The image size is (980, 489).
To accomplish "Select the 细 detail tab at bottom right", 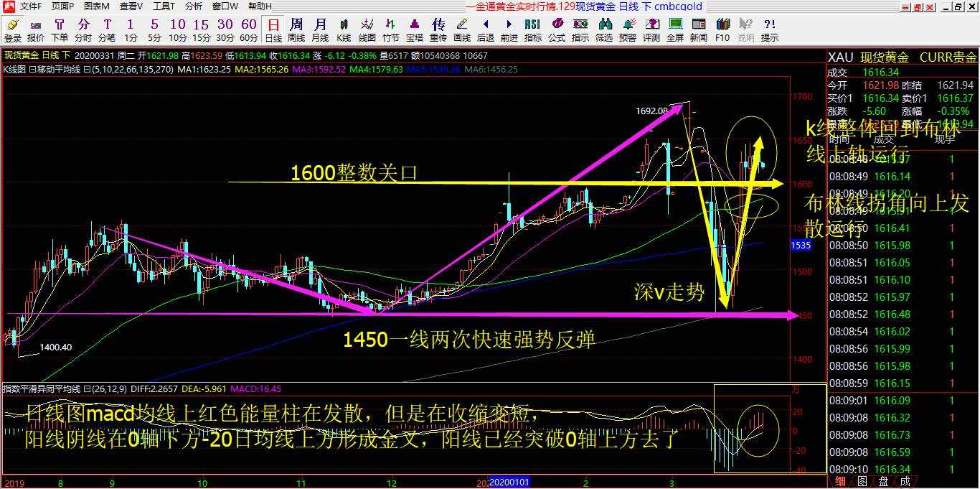I will 842,481.
